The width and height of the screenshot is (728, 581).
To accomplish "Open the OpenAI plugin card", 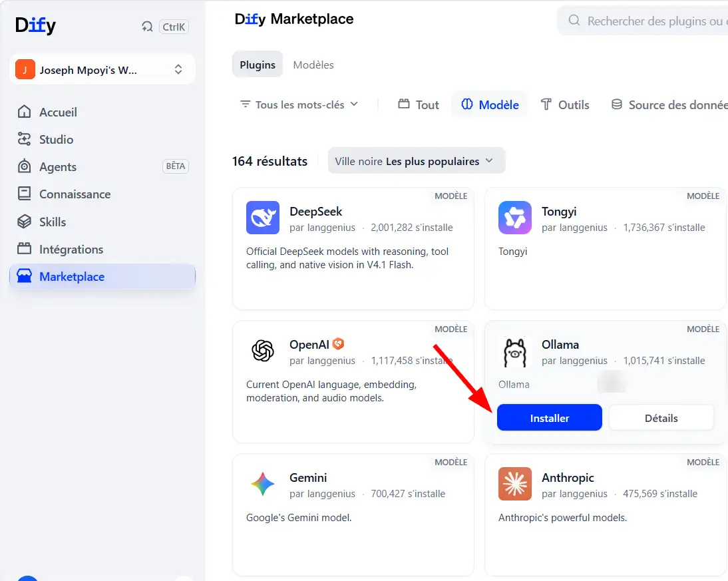I will 353,382.
